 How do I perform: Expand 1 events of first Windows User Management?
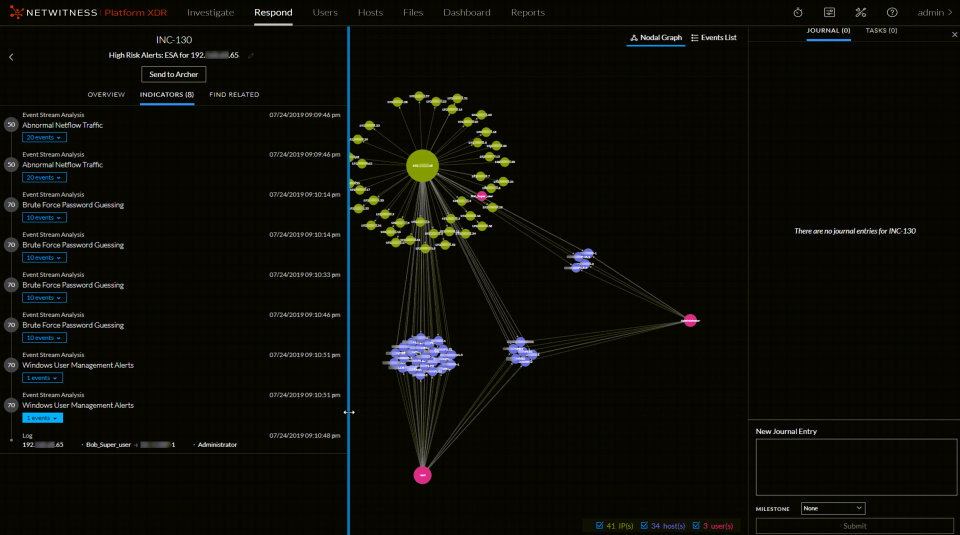(x=42, y=378)
